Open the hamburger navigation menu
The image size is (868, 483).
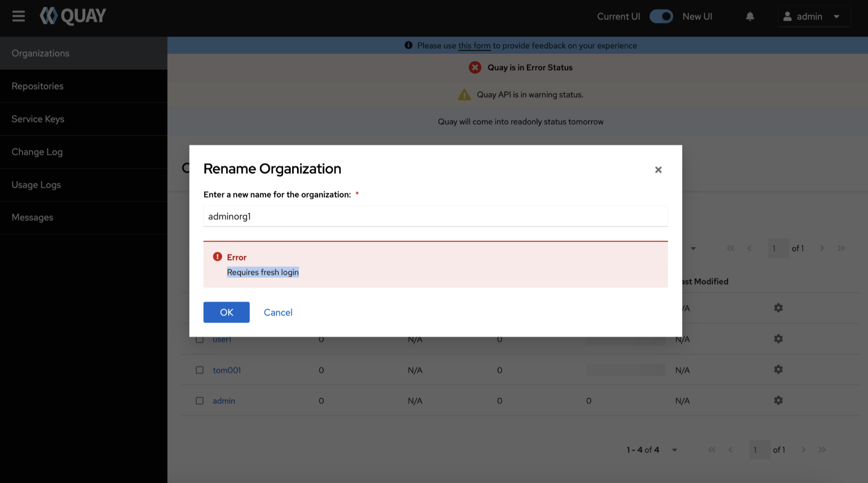click(x=19, y=16)
